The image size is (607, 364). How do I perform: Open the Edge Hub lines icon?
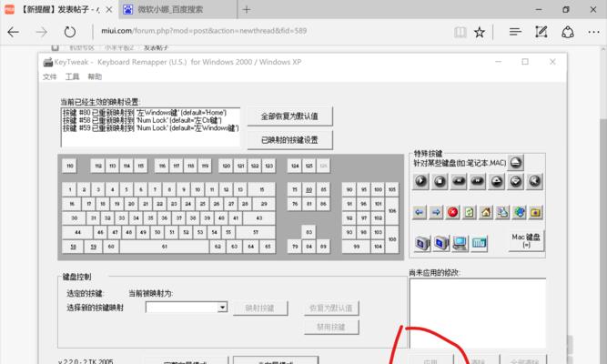tap(515, 32)
